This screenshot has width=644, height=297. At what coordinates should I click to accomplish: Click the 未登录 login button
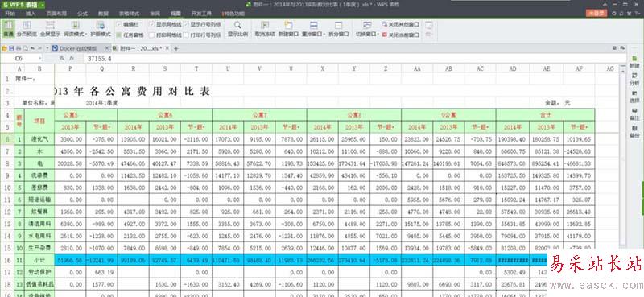point(597,13)
